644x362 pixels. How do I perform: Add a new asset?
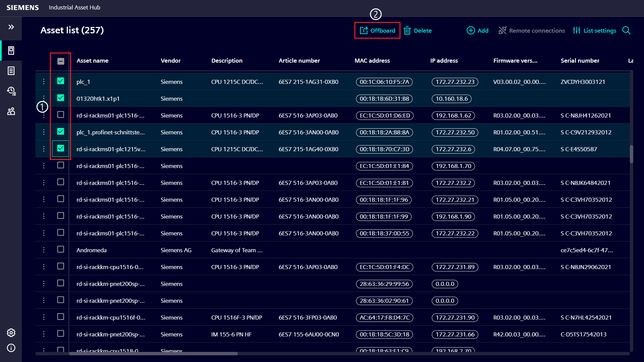click(x=477, y=30)
